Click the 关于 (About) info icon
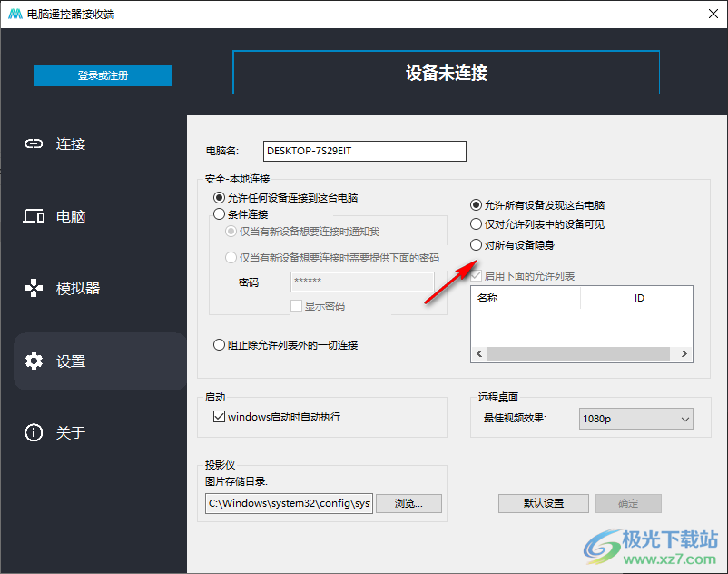728x574 pixels. point(34,433)
